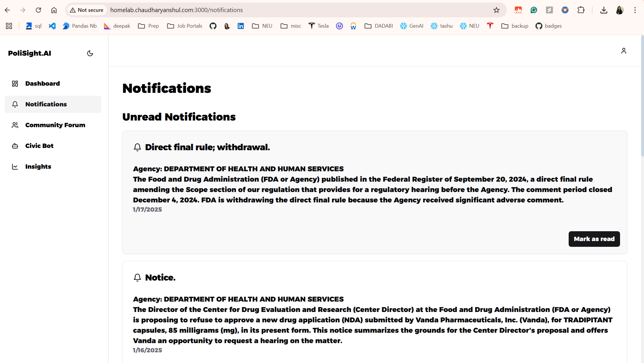Viewport: 644px width, 363px height.
Task: Toggle dark mode moon icon
Action: [x=90, y=53]
